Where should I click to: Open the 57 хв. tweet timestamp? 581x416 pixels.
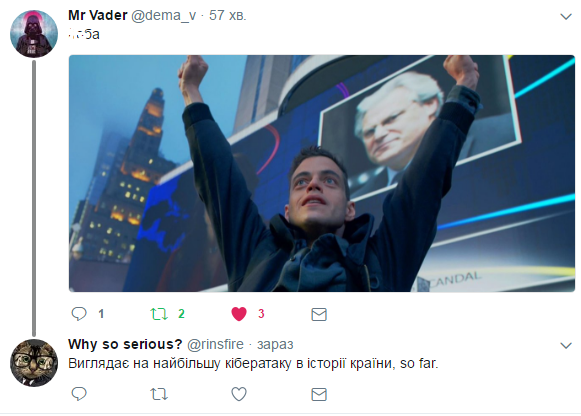click(x=228, y=16)
